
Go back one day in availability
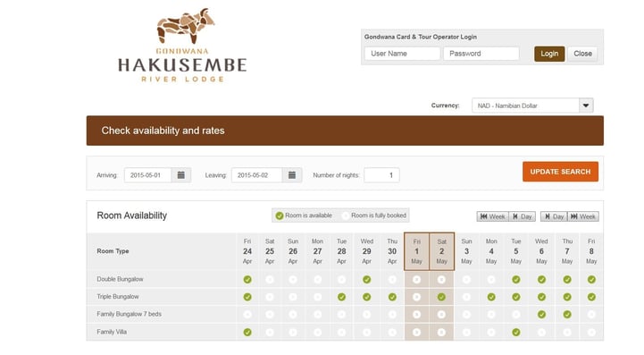point(522,216)
